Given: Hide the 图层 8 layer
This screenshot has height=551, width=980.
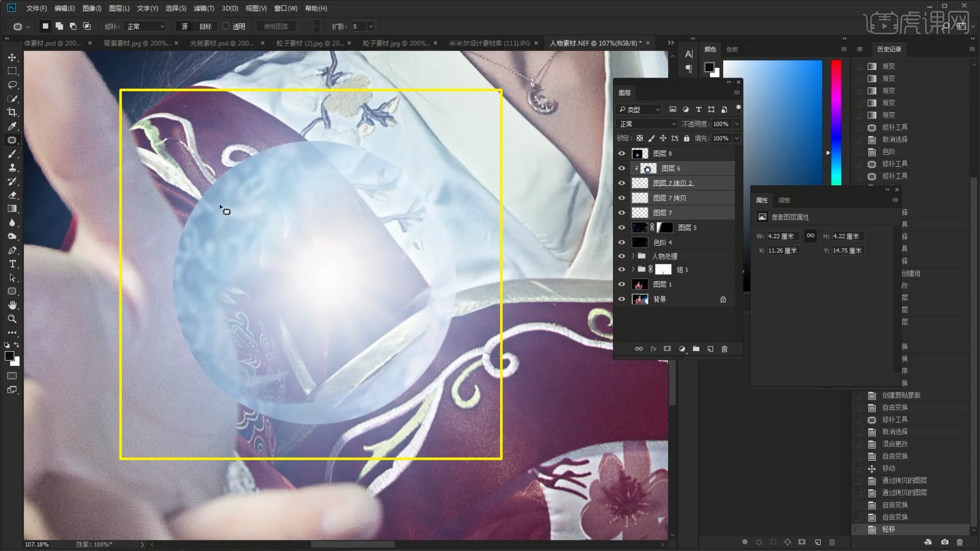Looking at the screenshot, I should click(x=621, y=154).
